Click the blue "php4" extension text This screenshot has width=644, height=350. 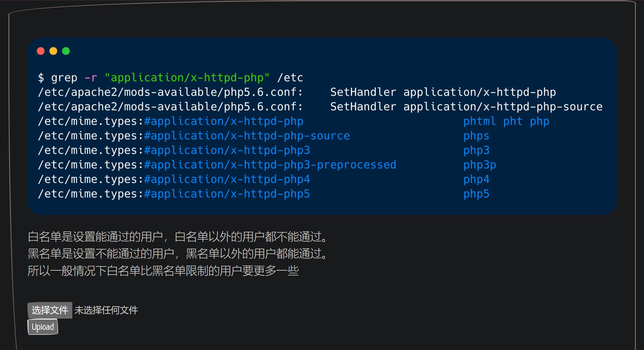[476, 179]
